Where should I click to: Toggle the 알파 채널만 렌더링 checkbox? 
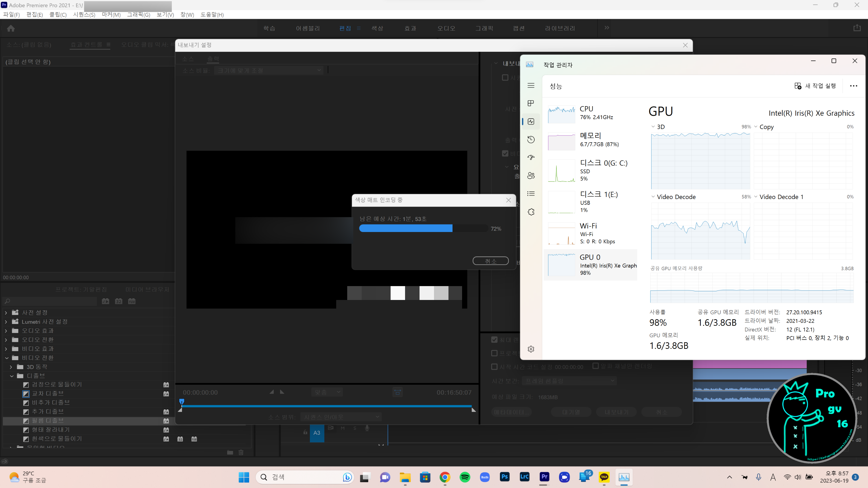(595, 366)
